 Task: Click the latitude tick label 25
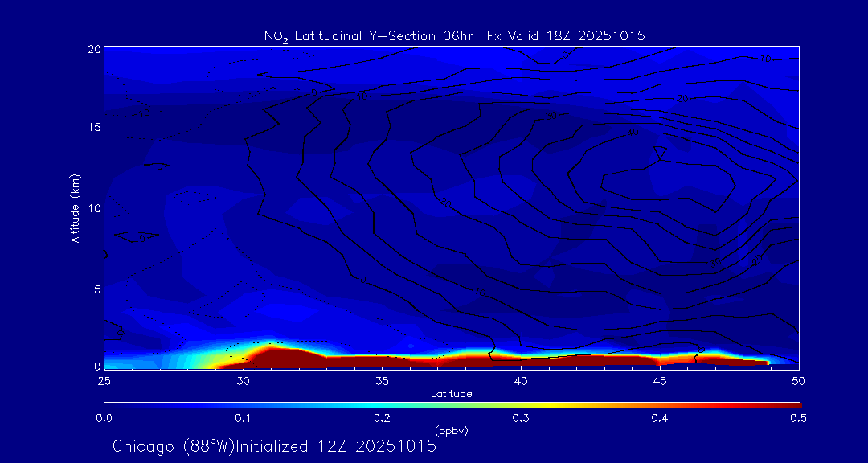click(104, 381)
